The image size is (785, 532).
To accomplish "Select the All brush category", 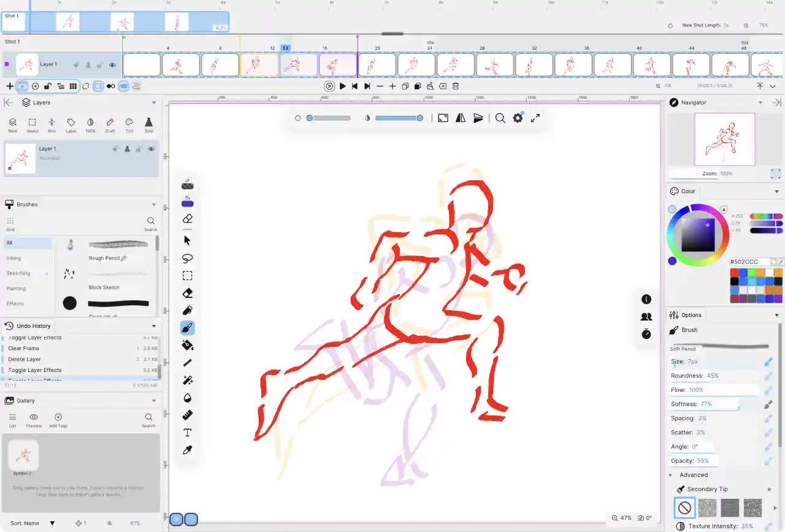I will click(x=28, y=243).
